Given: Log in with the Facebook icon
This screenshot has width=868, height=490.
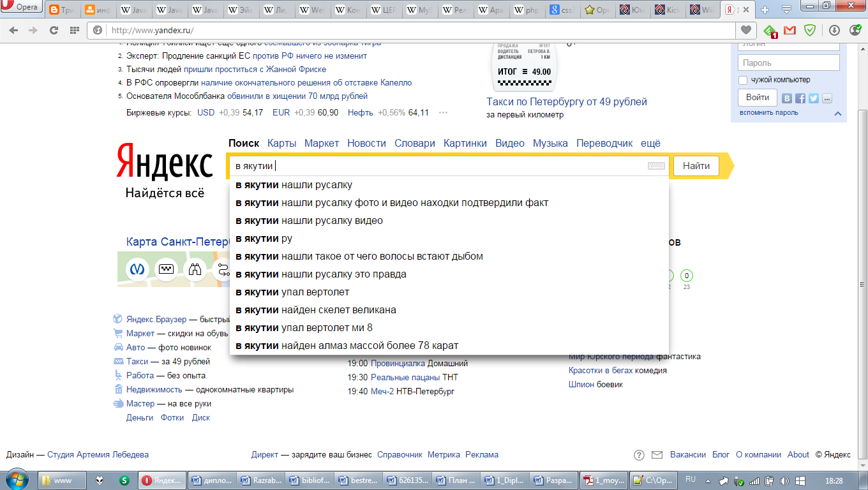Looking at the screenshot, I should (x=800, y=98).
